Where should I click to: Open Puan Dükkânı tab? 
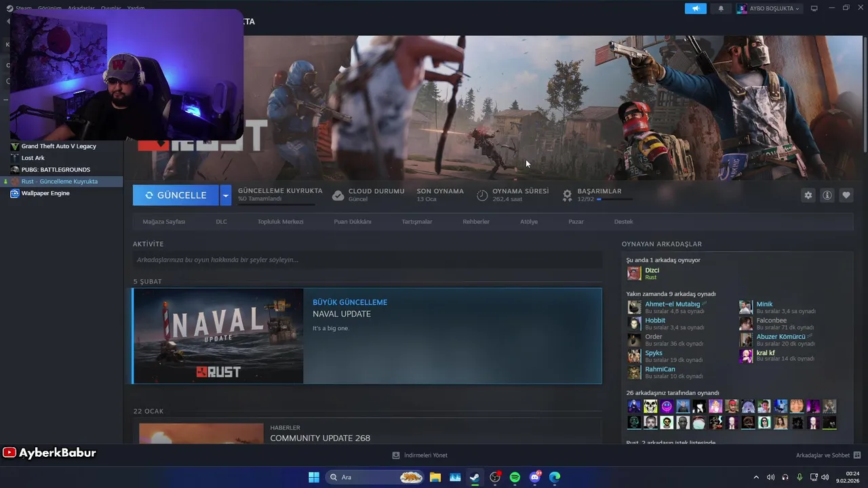353,222
